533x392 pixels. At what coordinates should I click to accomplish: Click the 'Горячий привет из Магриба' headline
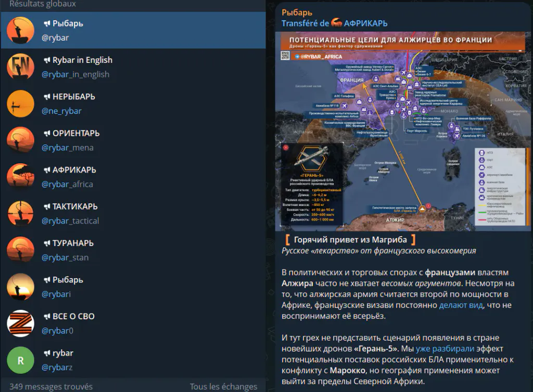coord(350,240)
